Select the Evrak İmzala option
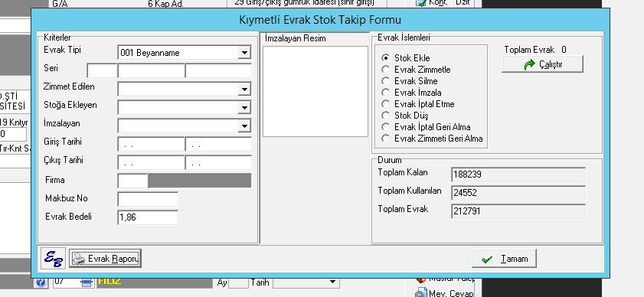The image size is (644, 297). [x=386, y=93]
